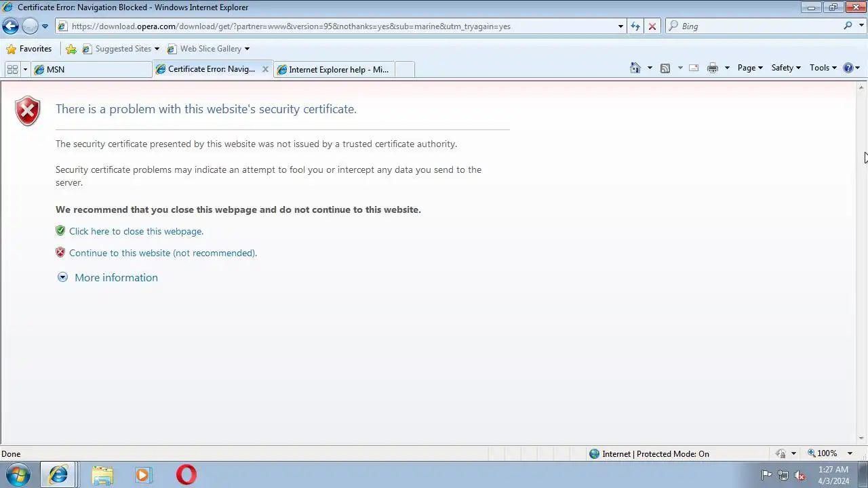Expand the Home button dropdown arrow
Viewport: 868px width, 488px height.
click(x=650, y=68)
